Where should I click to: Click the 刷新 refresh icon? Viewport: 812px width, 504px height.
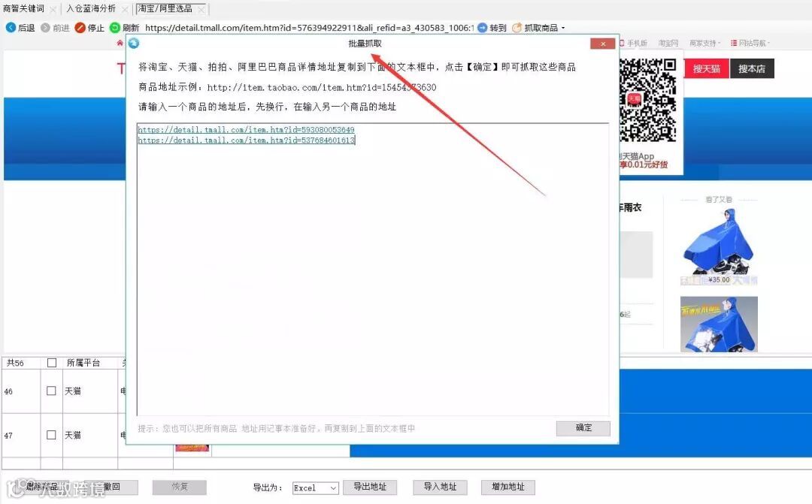click(x=114, y=28)
